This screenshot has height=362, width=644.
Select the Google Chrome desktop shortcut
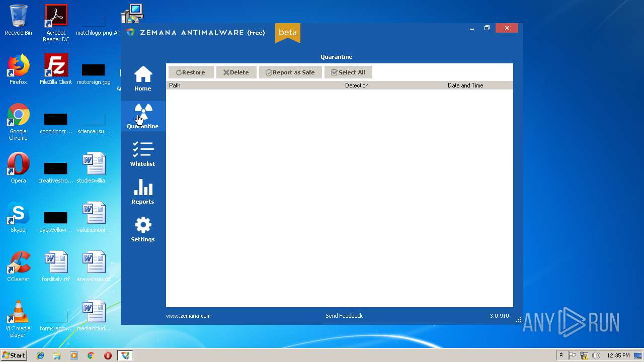[18, 122]
